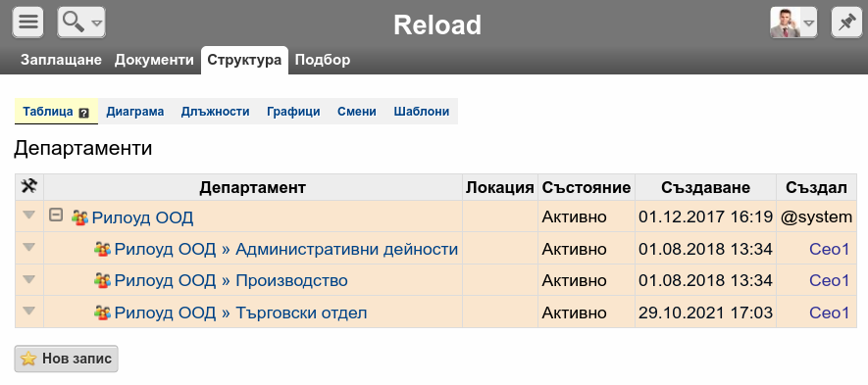868x385 pixels.
Task: Click the group icon for Търговски отдел
Action: pos(102,313)
